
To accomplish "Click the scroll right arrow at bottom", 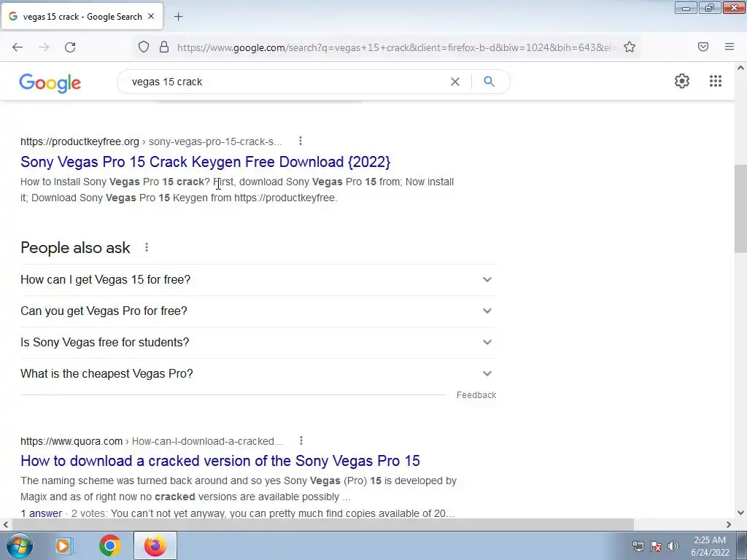I will pos(729,524).
